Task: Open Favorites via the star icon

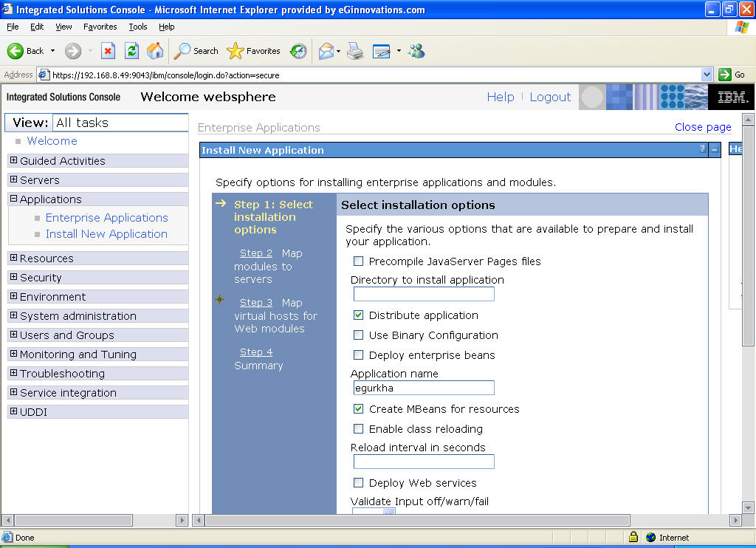Action: click(236, 51)
